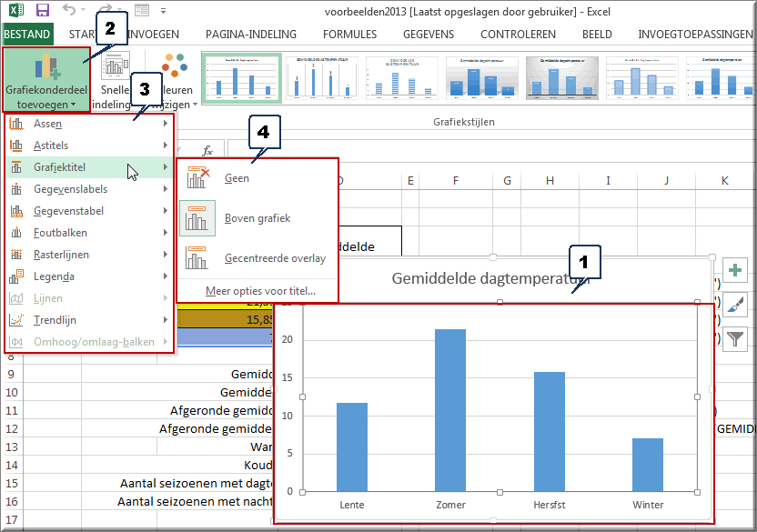Viewport: 757px width, 532px height.
Task: Select Gecentreerde overlay title option
Action: [x=275, y=258]
